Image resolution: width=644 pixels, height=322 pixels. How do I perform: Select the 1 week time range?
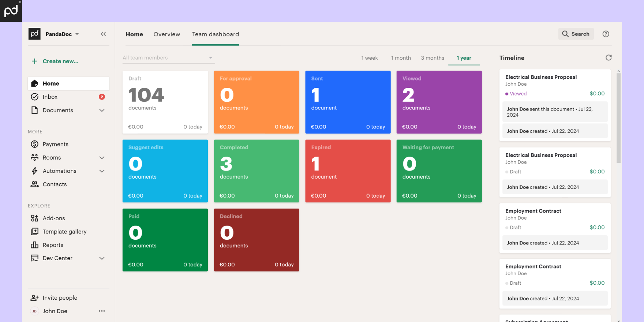point(369,58)
